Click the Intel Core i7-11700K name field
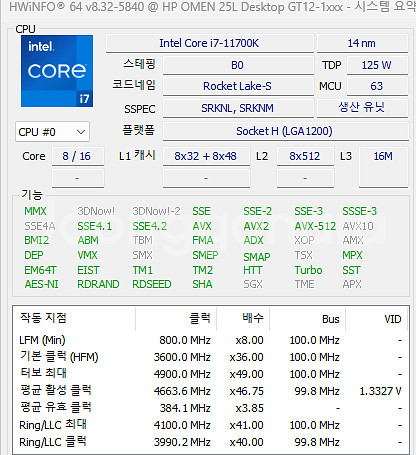The width and height of the screenshot is (416, 455). (210, 43)
